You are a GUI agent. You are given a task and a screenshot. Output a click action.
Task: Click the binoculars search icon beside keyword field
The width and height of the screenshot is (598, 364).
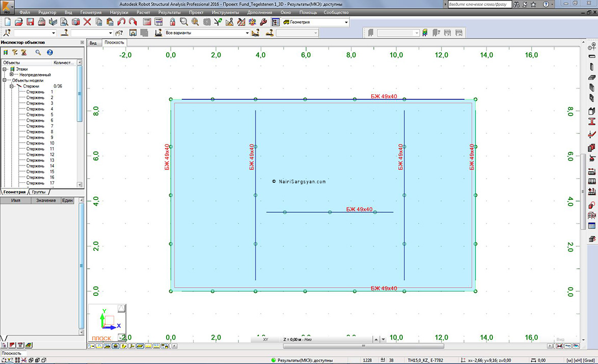517,4
